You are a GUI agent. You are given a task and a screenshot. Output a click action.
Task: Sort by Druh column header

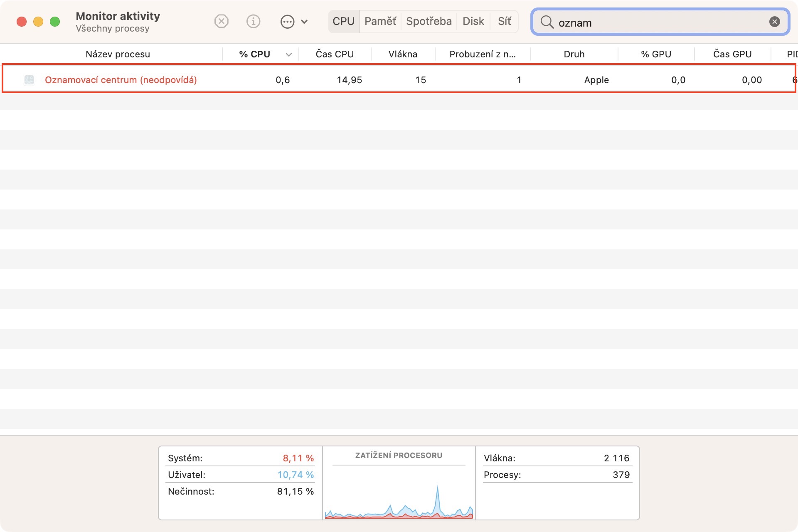coord(574,54)
